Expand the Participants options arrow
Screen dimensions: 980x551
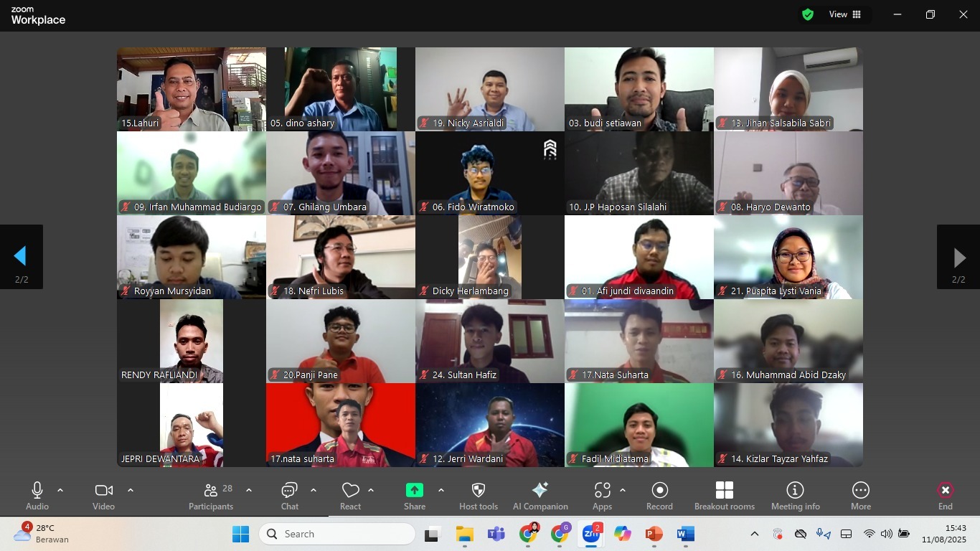pos(249,491)
